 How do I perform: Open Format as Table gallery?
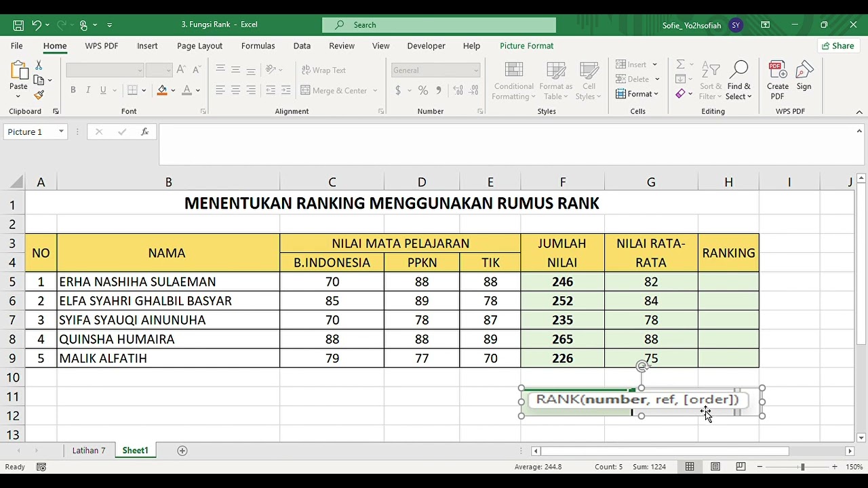[x=556, y=81]
